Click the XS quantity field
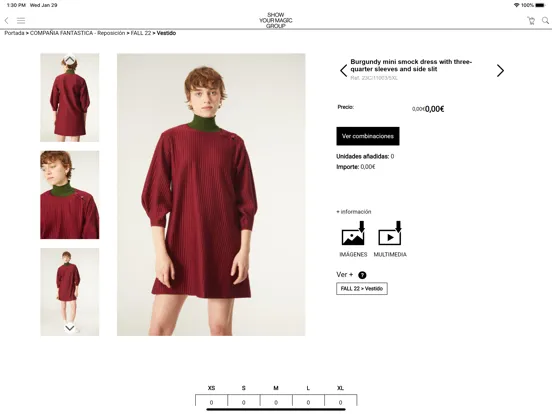Viewport: 552px width, 414px height. click(211, 402)
